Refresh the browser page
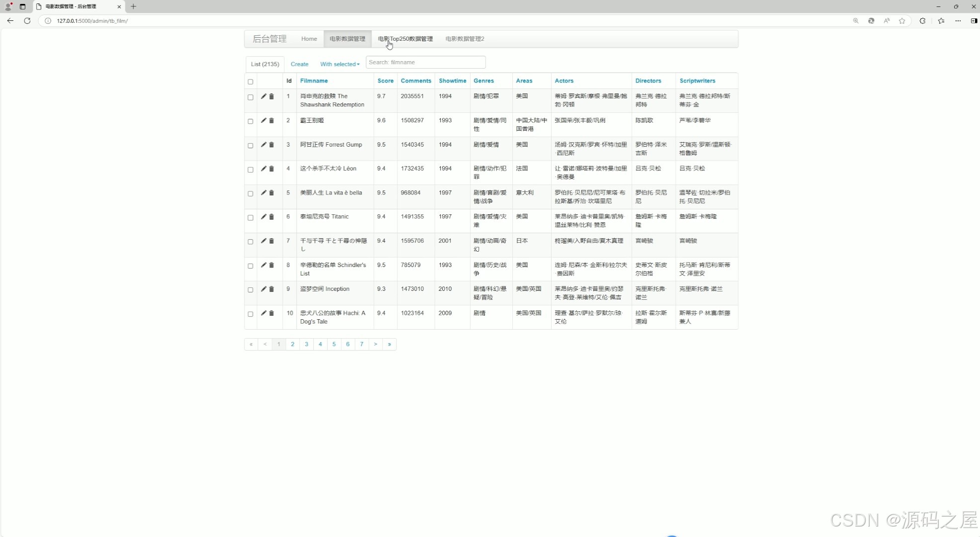This screenshot has height=537, width=980. (27, 21)
